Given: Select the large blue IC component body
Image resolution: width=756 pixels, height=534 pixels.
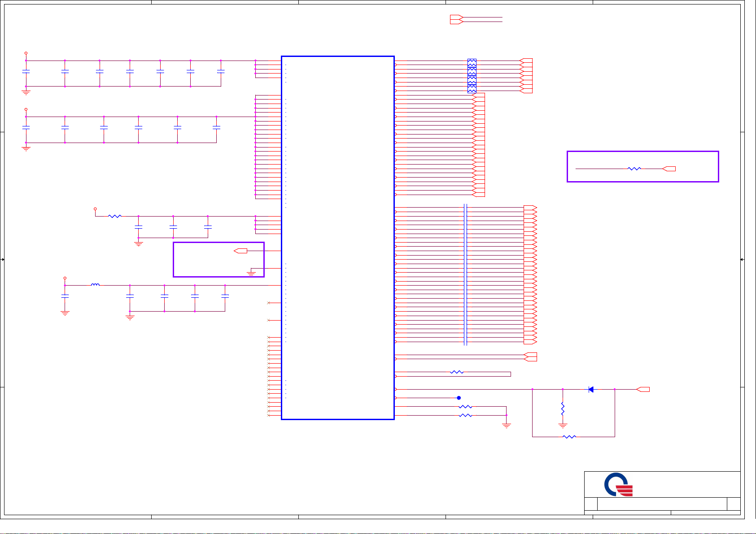Looking at the screenshot, I should pos(338,238).
